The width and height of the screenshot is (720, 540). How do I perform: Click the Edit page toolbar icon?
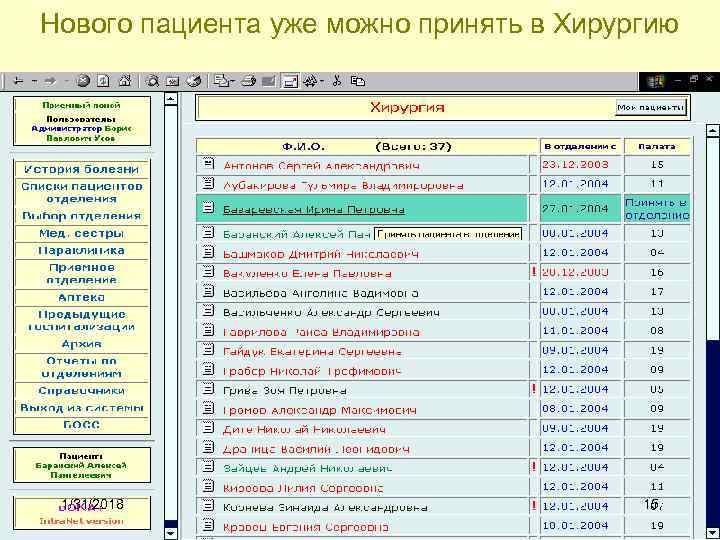(x=269, y=81)
